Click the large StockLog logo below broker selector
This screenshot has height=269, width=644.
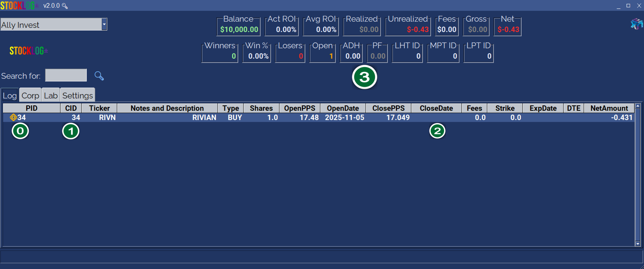pos(29,51)
